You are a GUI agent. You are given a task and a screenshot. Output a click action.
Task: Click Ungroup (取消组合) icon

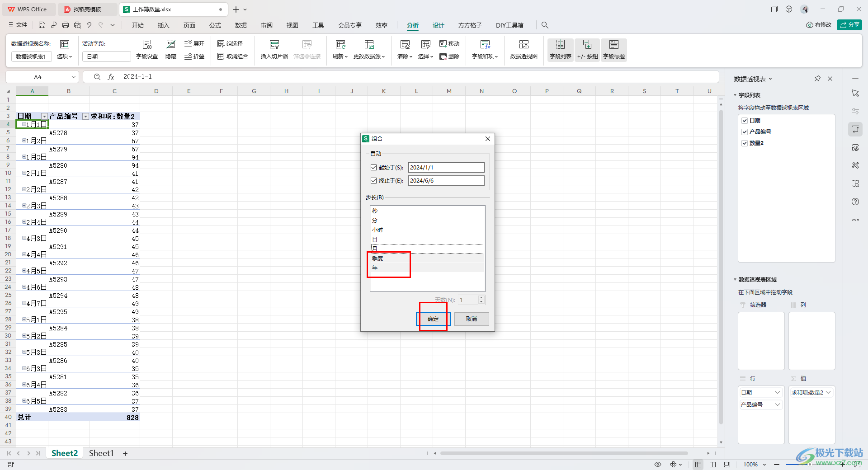tap(233, 56)
